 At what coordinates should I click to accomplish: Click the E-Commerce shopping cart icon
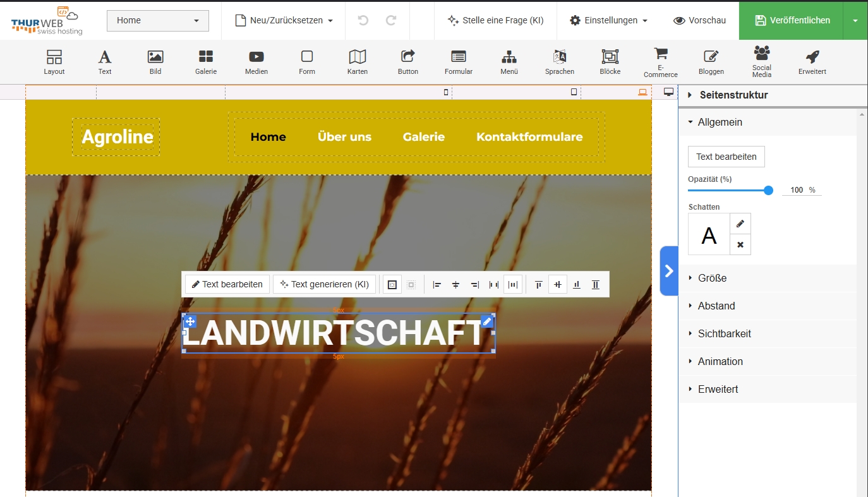tap(660, 54)
